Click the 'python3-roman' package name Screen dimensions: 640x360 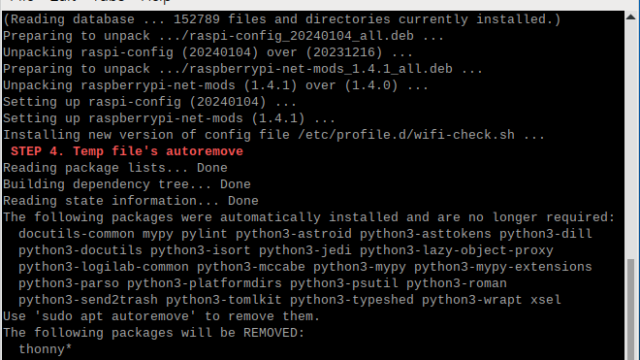(x=456, y=283)
